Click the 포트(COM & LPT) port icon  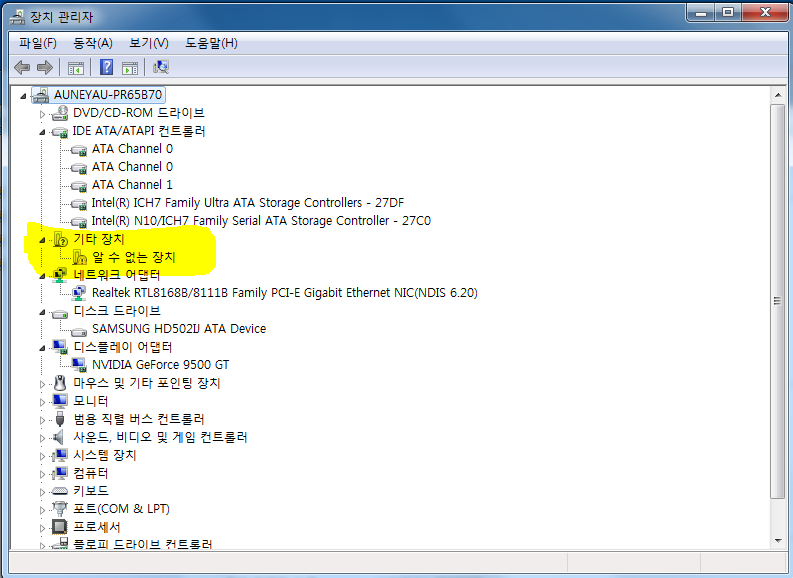pos(60,509)
